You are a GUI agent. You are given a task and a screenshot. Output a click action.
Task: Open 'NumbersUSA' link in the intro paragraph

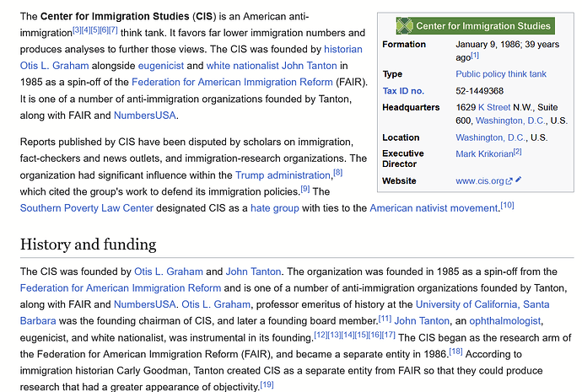tap(145, 115)
